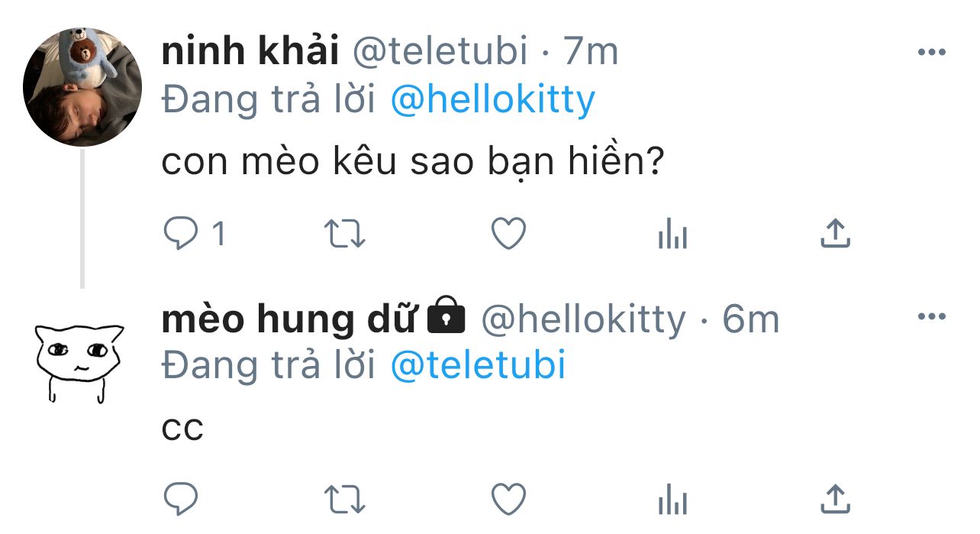Screen dimensions: 980x534
Task: Open ninh khải display name profile
Action: [x=250, y=51]
